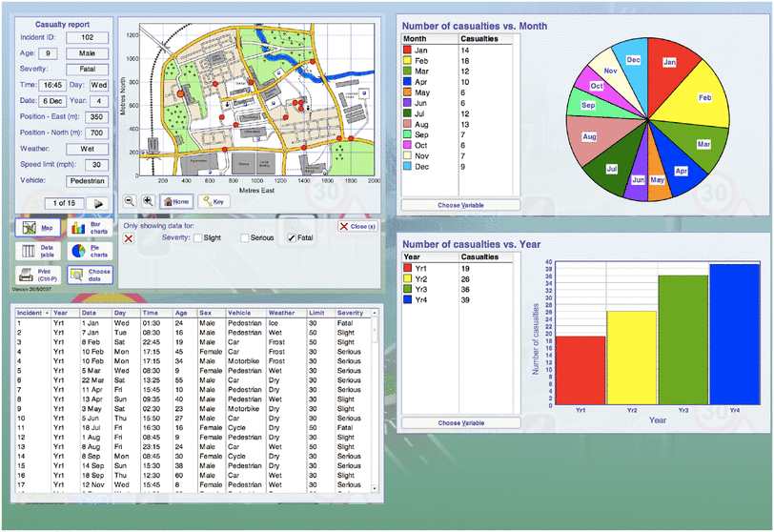774x532 pixels.
Task: Select the red Jan color swatch in legend
Action: 407,50
